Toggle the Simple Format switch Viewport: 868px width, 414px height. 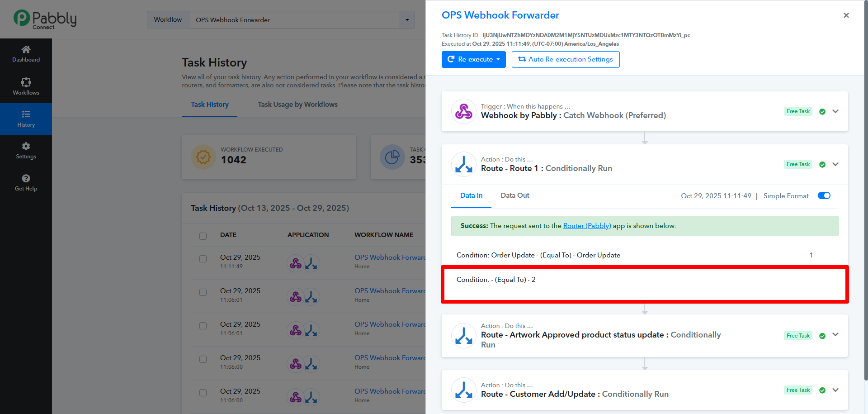pos(824,195)
